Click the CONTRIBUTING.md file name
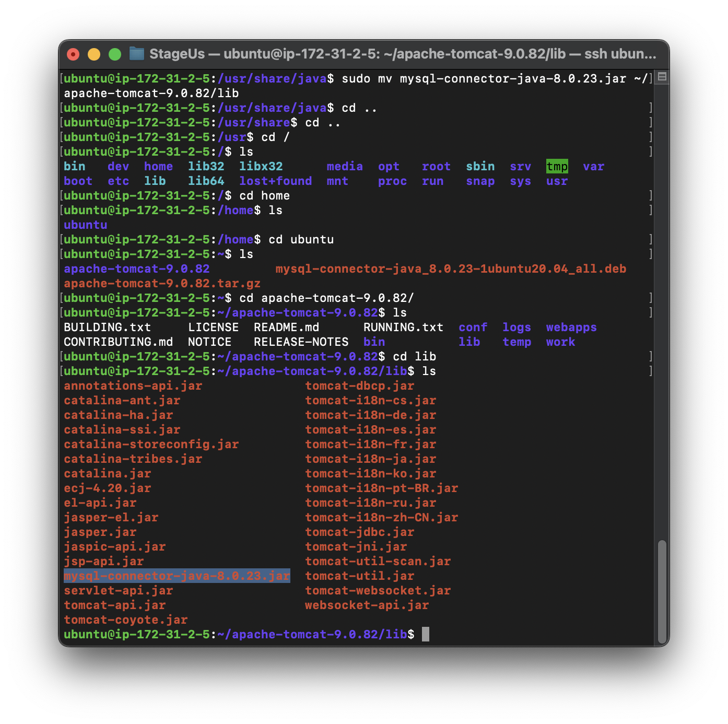Screen dimensions: 728x724 click(x=119, y=342)
